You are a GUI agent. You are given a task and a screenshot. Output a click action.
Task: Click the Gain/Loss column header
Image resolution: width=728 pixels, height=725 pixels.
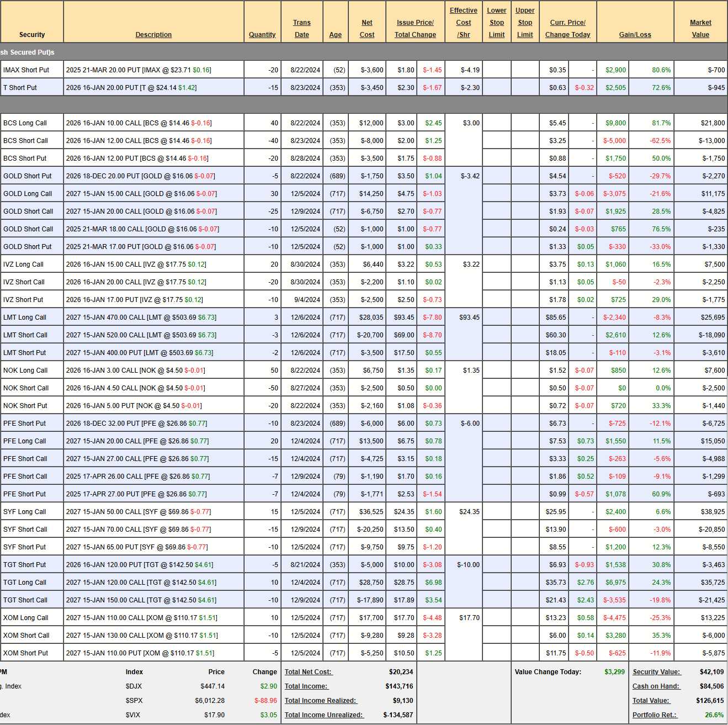click(635, 35)
